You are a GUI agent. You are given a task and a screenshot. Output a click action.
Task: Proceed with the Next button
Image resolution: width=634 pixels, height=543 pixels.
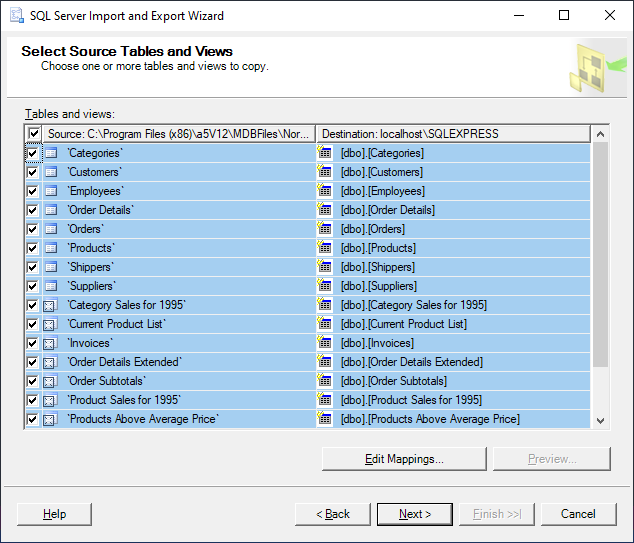[x=415, y=514]
